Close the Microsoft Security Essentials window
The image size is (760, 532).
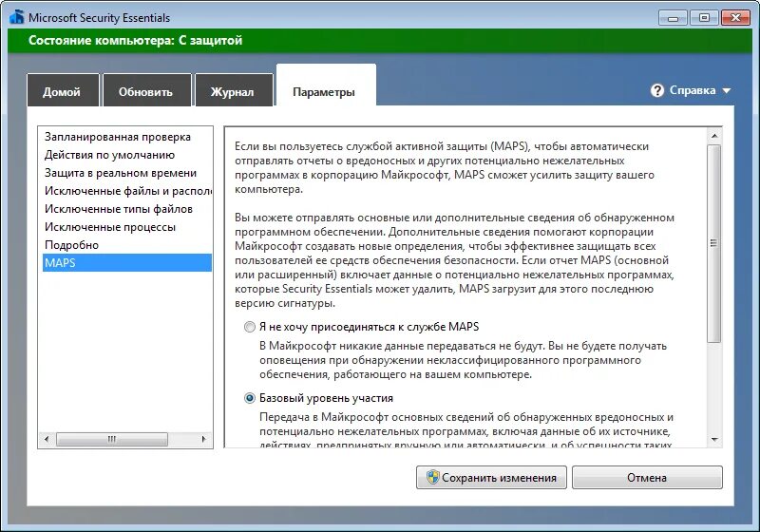[735, 18]
